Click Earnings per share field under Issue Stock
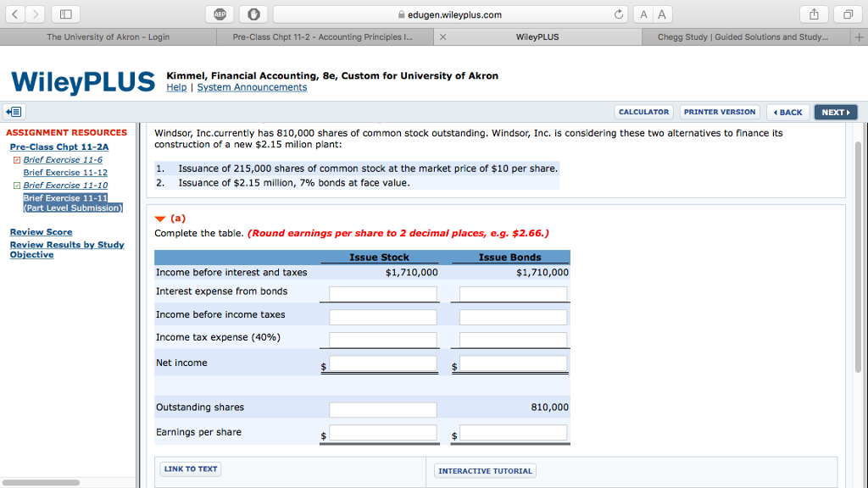The width and height of the screenshot is (868, 488). pos(383,432)
